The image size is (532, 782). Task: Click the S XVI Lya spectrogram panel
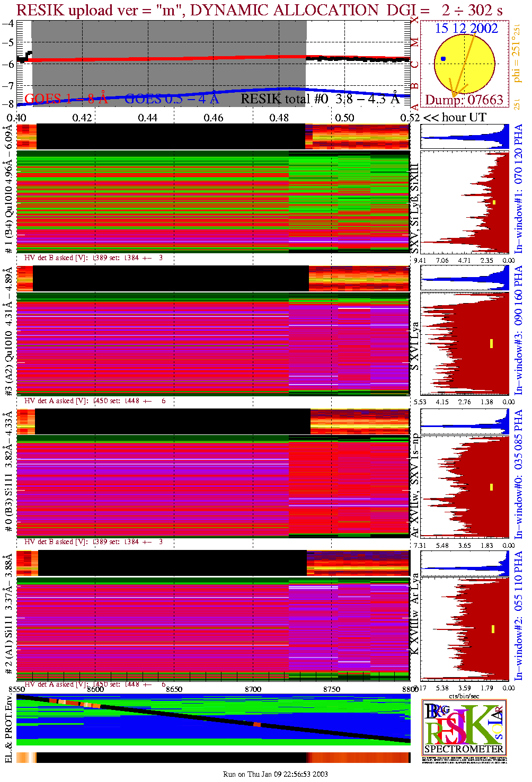(213, 344)
